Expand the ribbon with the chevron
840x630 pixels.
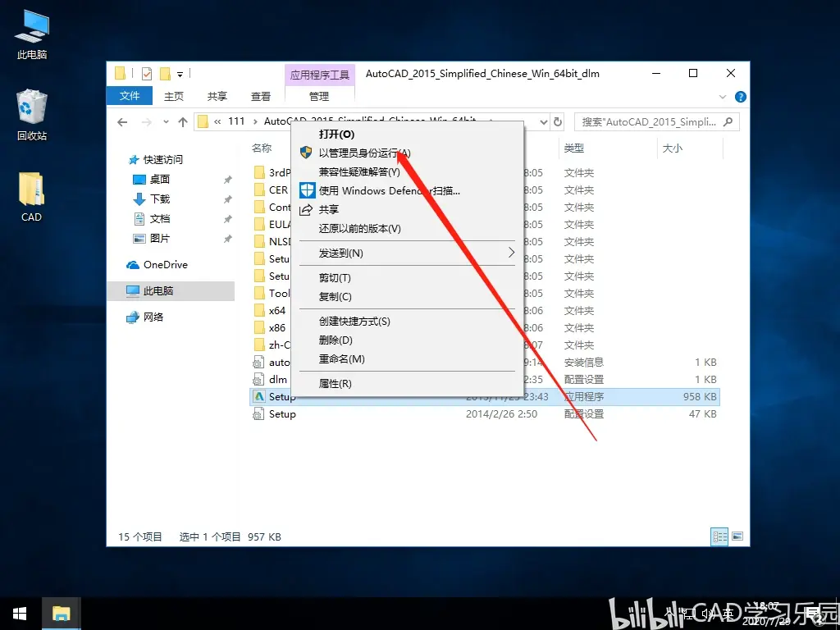click(x=722, y=97)
